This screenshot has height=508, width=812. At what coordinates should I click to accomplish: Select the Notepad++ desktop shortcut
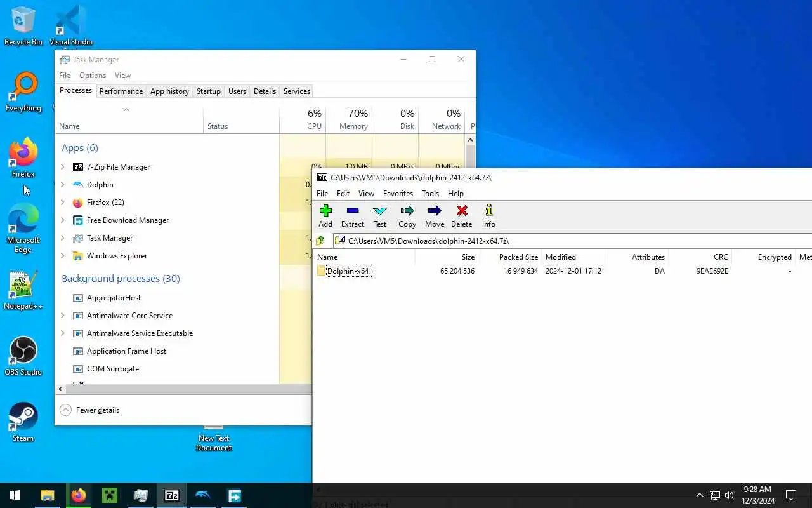[x=23, y=290]
